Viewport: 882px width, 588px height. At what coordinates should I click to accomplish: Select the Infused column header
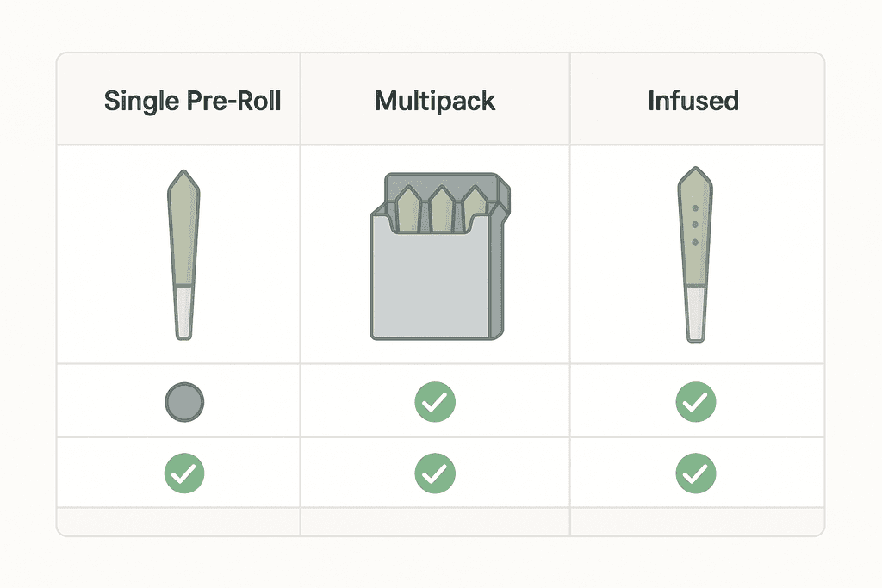pyautogui.click(x=693, y=101)
